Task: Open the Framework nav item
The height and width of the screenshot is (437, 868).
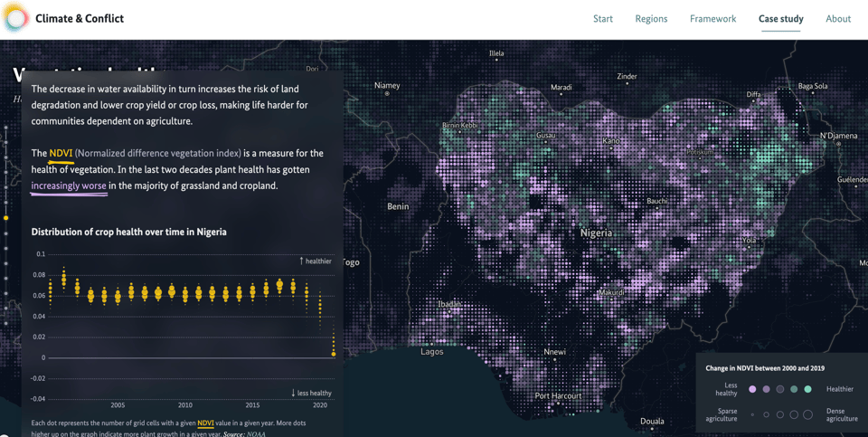Action: tap(712, 19)
